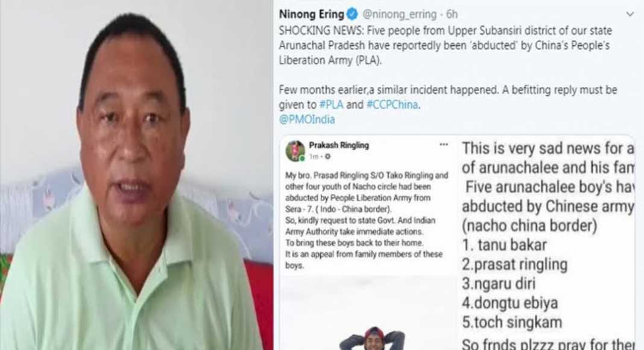Click the 'Few months earlier' tweet paragraph

(x=447, y=97)
